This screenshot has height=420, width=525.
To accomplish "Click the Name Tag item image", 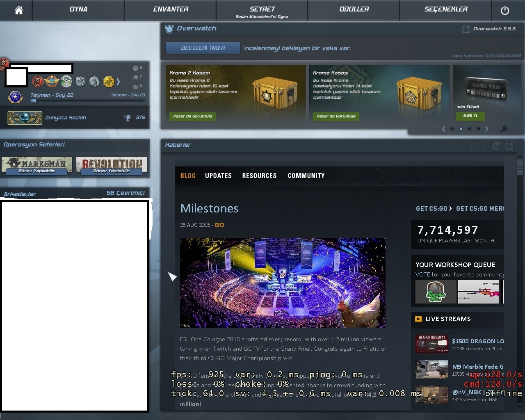I will 487,89.
